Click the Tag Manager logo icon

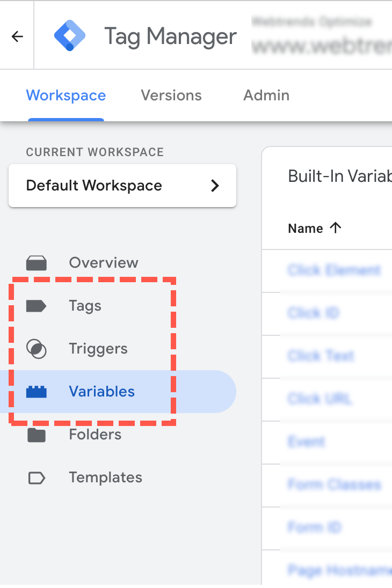click(x=70, y=36)
